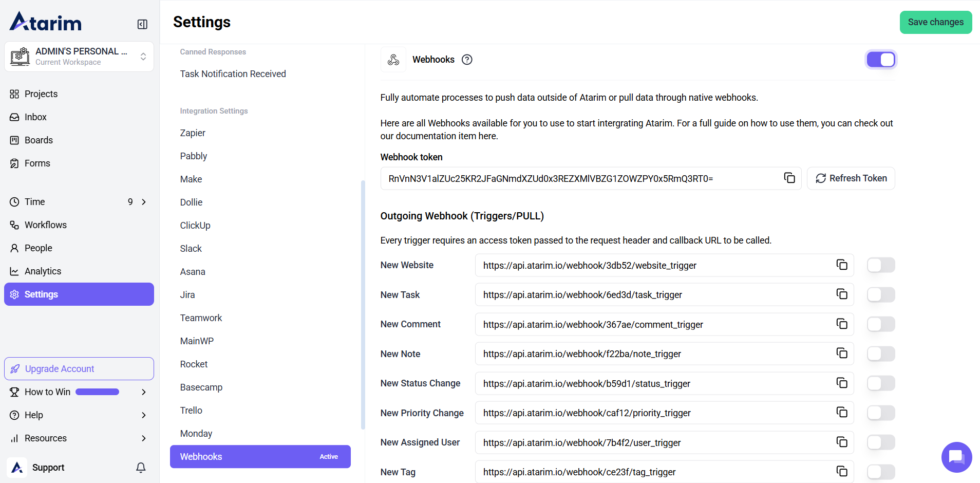Copy the webhook token to clipboard

point(789,178)
